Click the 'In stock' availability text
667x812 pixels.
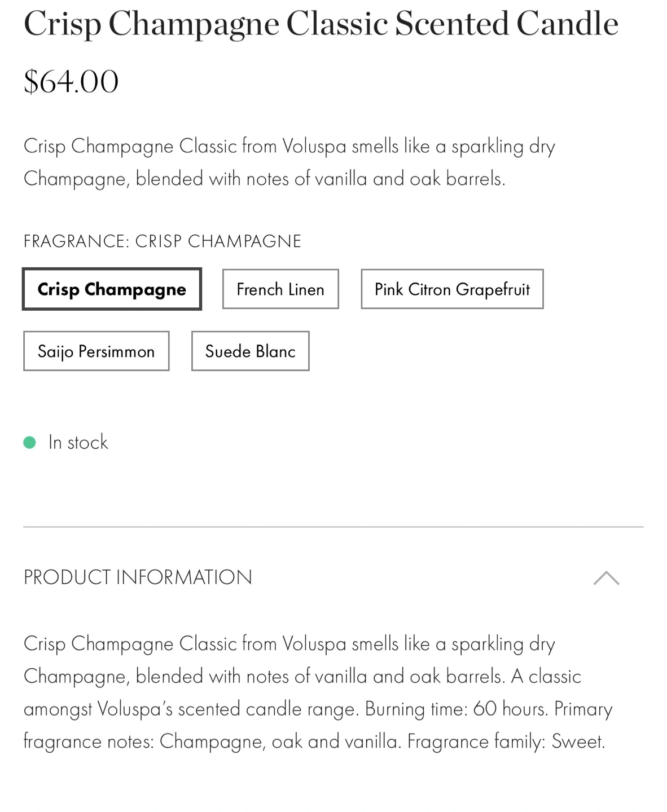pyautogui.click(x=78, y=443)
